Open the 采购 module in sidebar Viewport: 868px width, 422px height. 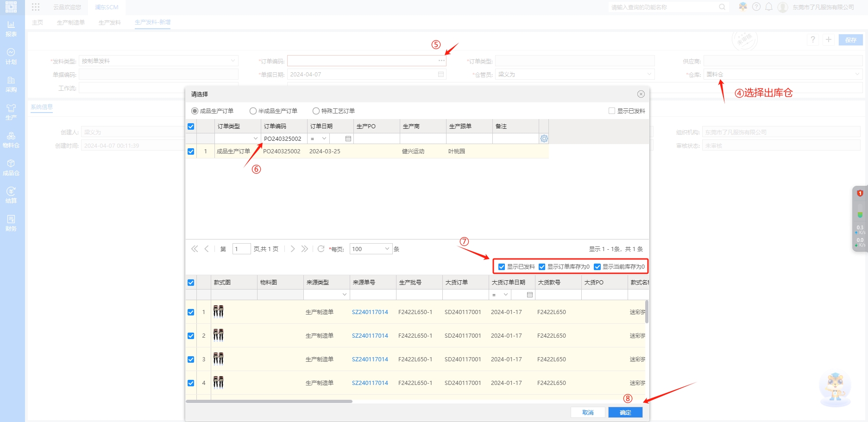[x=11, y=84]
